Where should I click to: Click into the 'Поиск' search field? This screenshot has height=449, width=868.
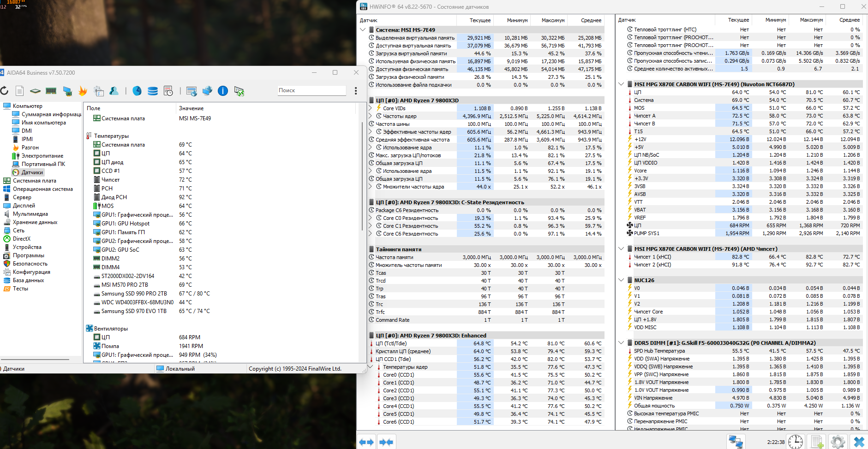coord(311,91)
